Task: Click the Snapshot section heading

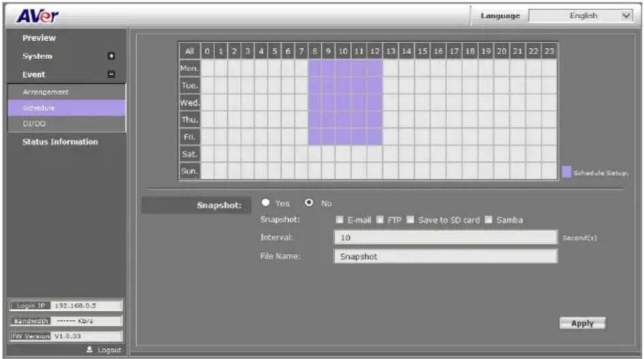Action: click(x=220, y=206)
